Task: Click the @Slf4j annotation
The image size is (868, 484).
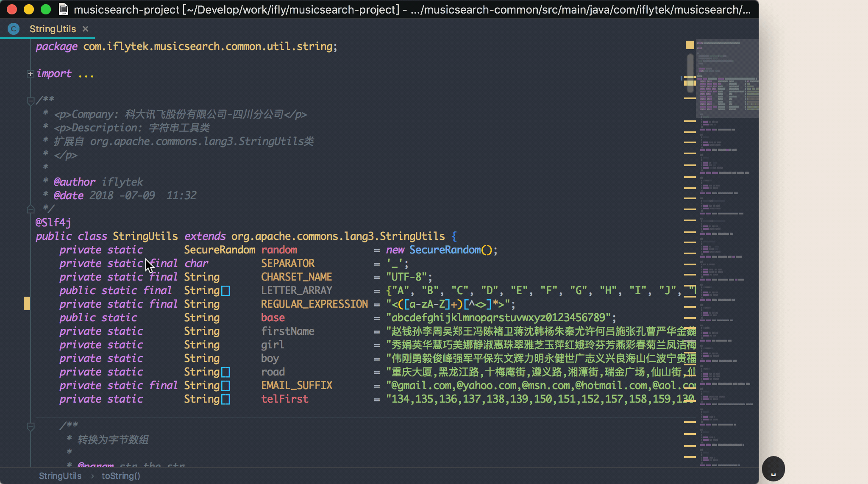Action: pos(53,223)
